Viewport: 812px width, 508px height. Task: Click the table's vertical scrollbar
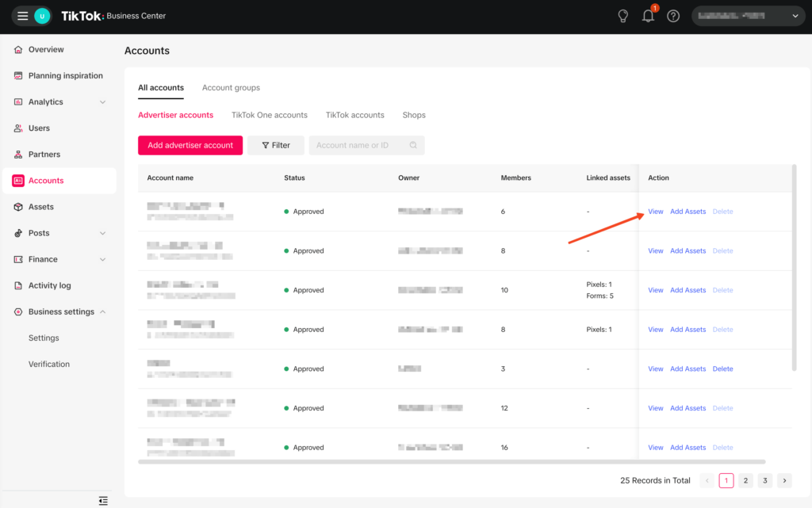pos(794,267)
